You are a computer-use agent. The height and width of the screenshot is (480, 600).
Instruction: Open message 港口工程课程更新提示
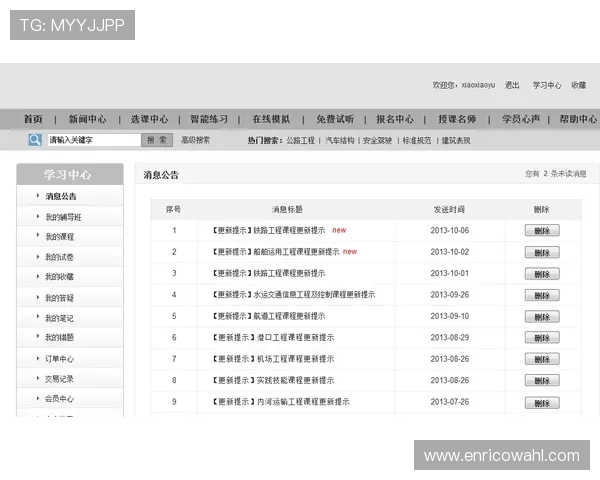(x=273, y=337)
